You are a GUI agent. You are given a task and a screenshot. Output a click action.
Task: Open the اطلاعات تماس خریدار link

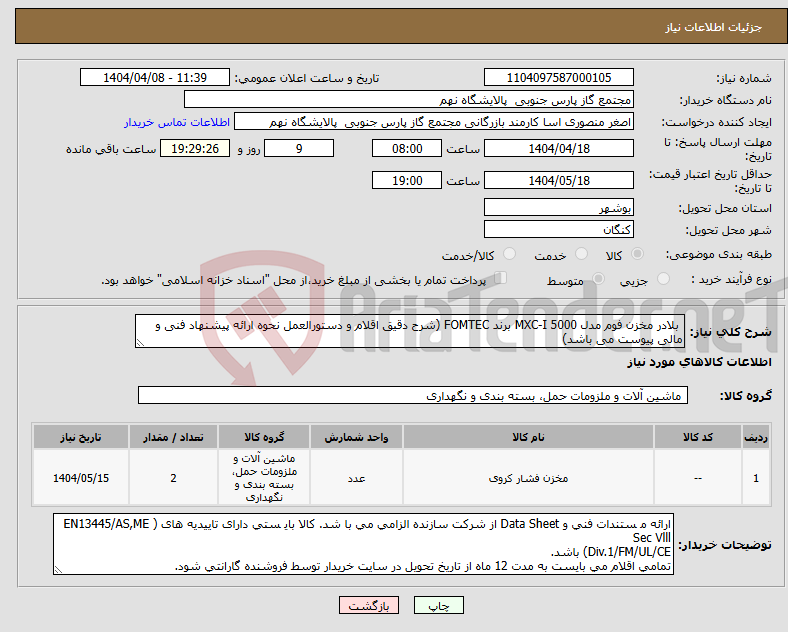click(x=177, y=122)
